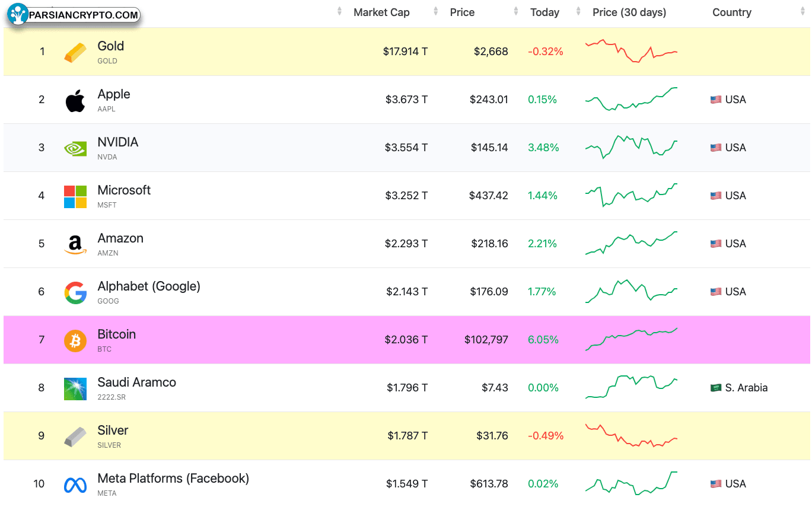812x507 pixels.
Task: Click Bitcoin daily change 6.05%
Action: tap(543, 340)
